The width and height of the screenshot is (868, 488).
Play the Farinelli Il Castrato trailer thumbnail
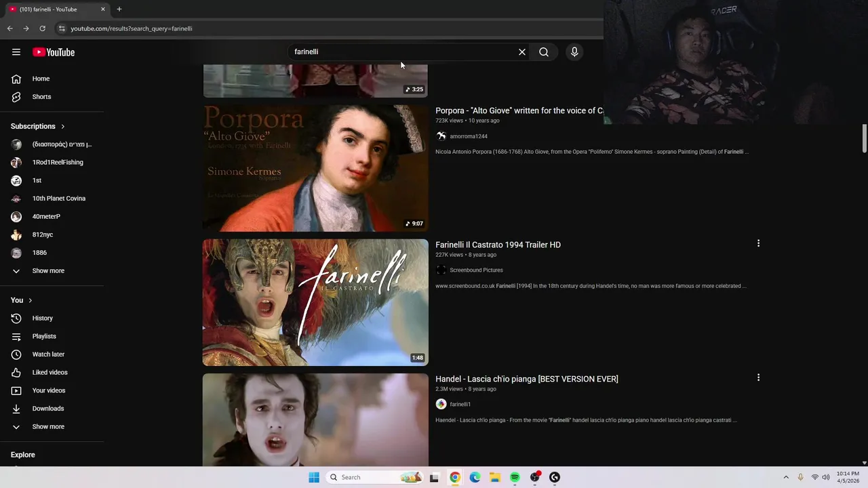click(x=315, y=302)
